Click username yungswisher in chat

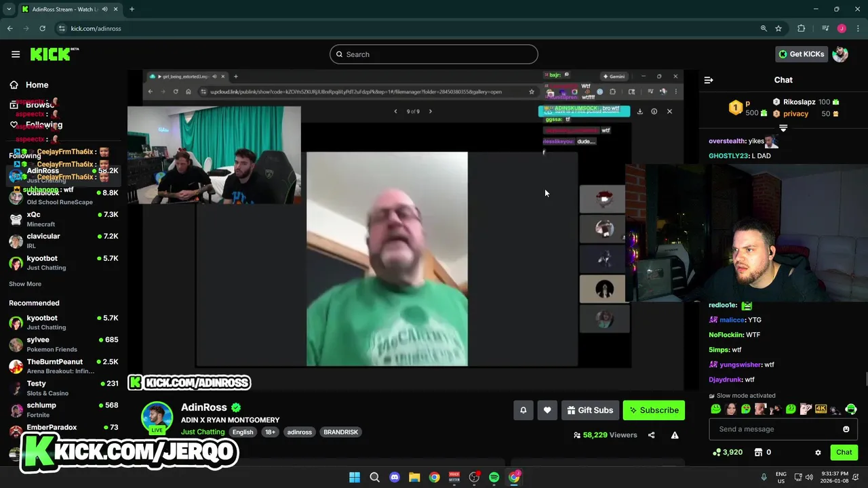(741, 365)
